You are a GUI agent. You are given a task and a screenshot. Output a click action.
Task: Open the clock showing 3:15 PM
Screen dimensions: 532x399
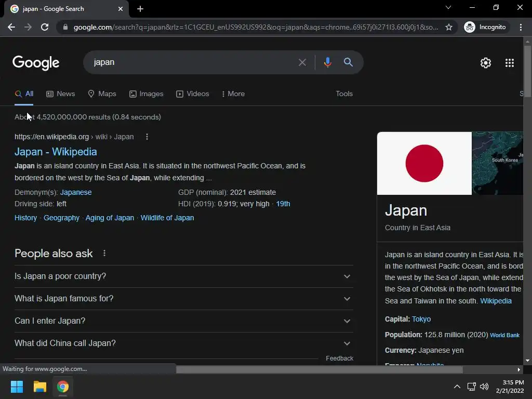tap(510, 387)
